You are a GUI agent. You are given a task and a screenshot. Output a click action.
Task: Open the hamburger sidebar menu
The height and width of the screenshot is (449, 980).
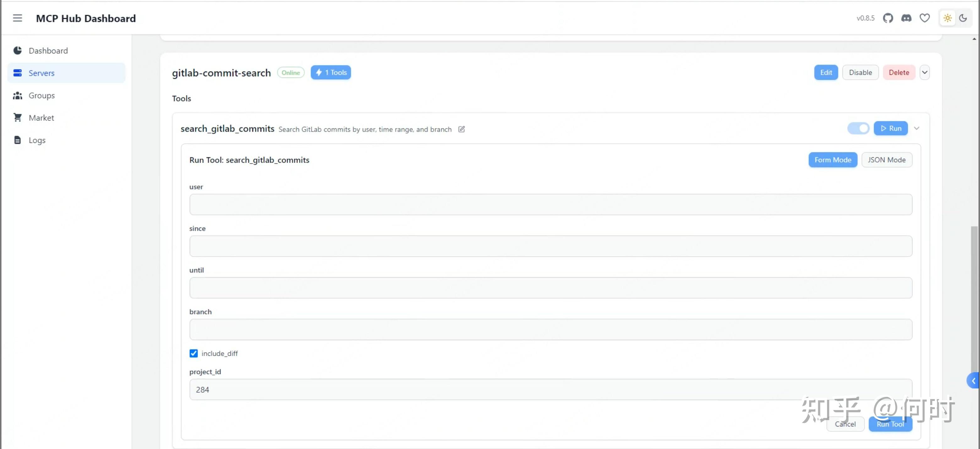18,18
